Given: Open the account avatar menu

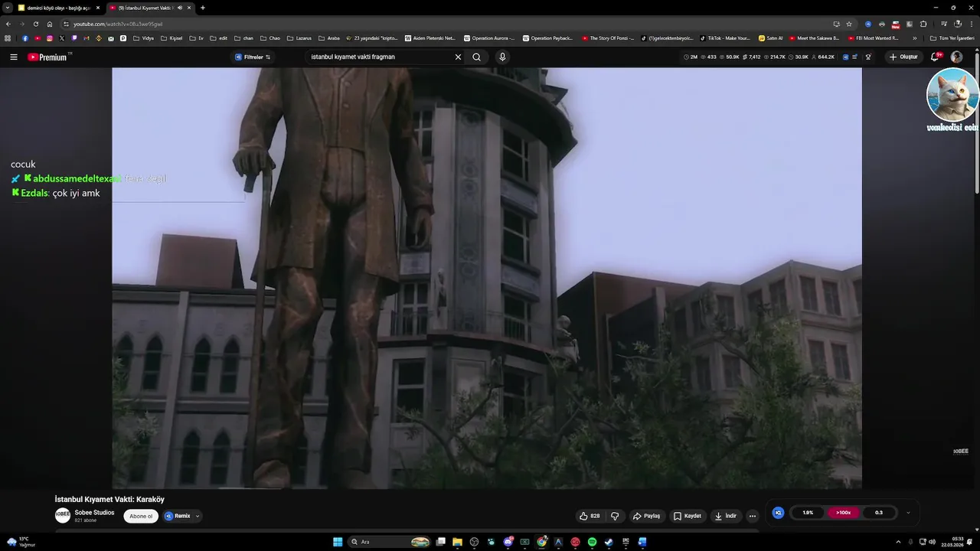Looking at the screenshot, I should pyautogui.click(x=956, y=57).
